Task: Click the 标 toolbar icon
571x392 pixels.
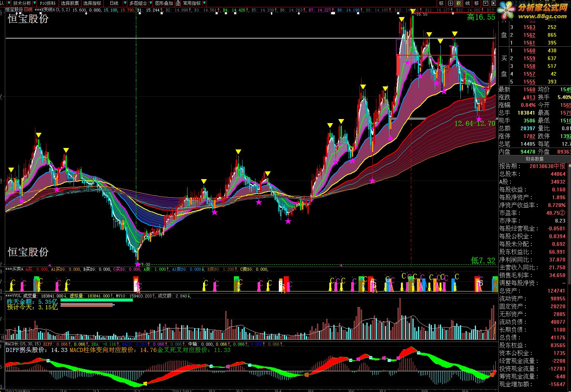Action: click(441, 3)
